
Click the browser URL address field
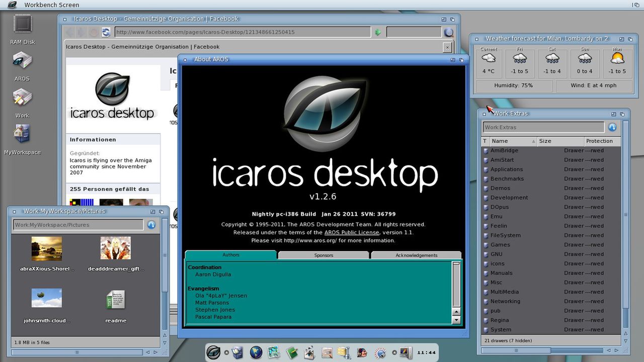point(243,32)
